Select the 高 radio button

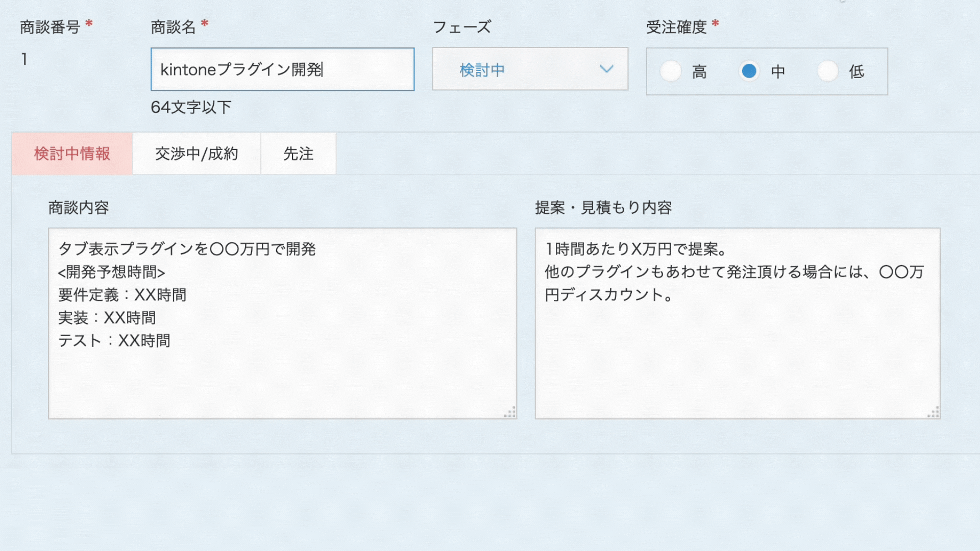(x=670, y=71)
